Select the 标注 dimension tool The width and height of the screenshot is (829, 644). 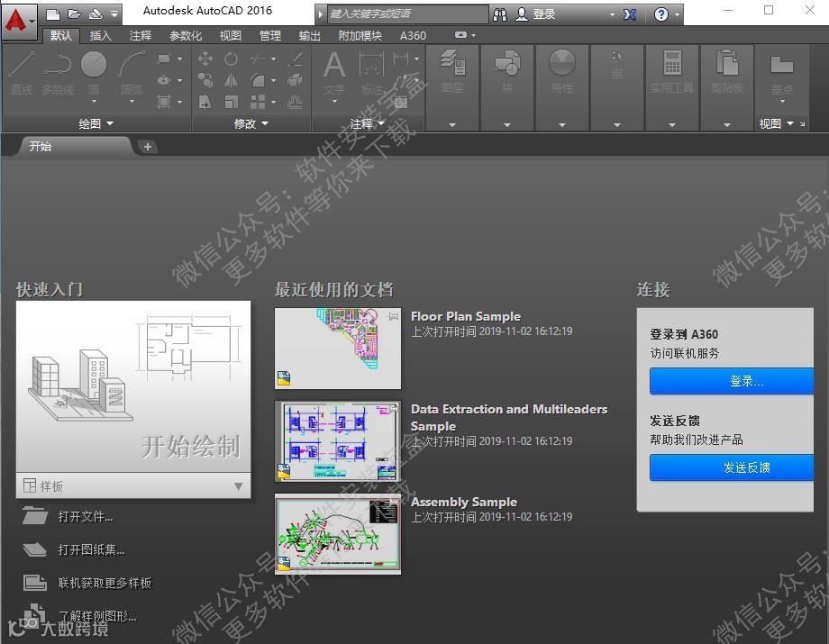[x=372, y=73]
